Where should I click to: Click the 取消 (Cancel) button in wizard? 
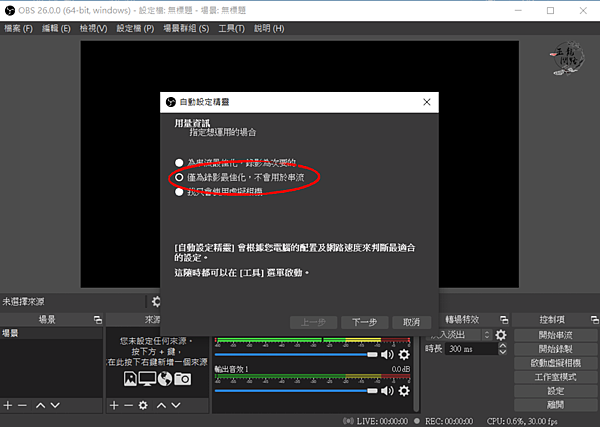pos(411,322)
